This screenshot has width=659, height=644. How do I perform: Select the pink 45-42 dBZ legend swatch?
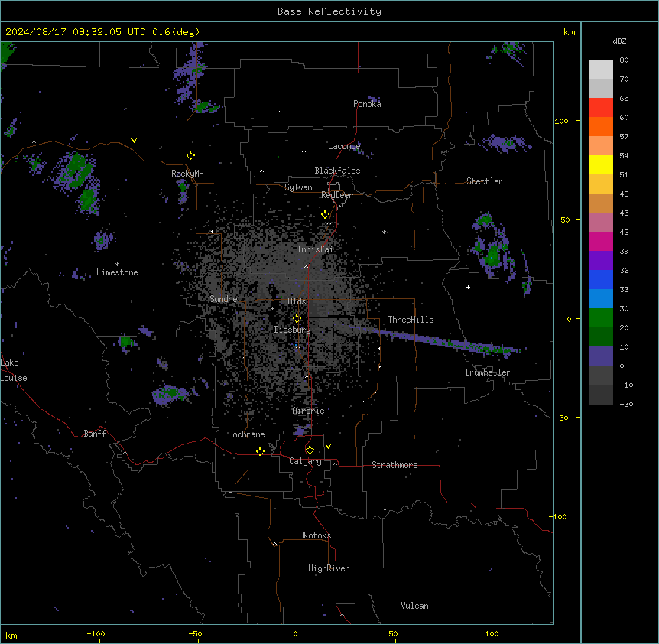[x=601, y=223]
